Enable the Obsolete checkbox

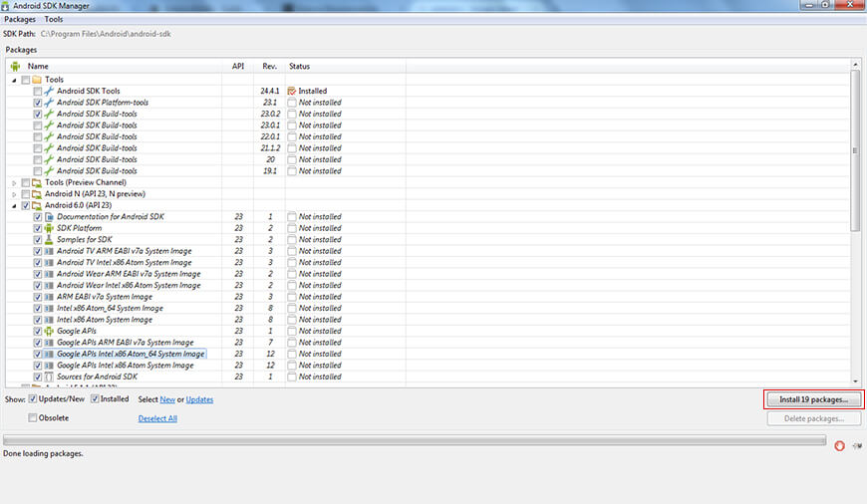(33, 417)
